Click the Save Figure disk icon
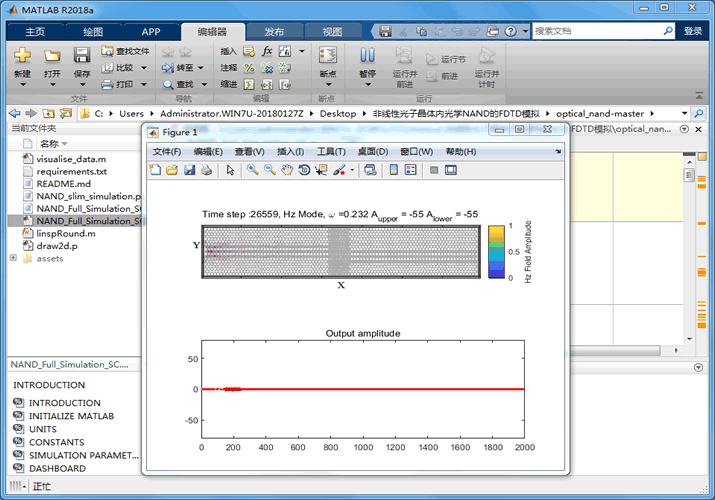This screenshot has width=715, height=500. click(189, 170)
